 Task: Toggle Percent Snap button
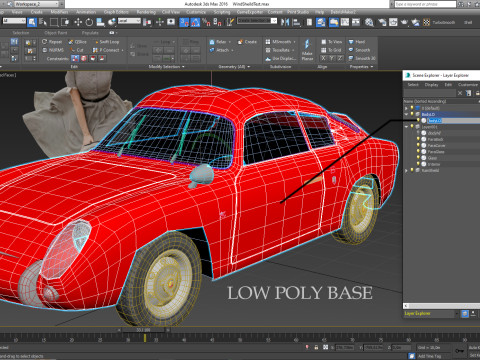207,22
